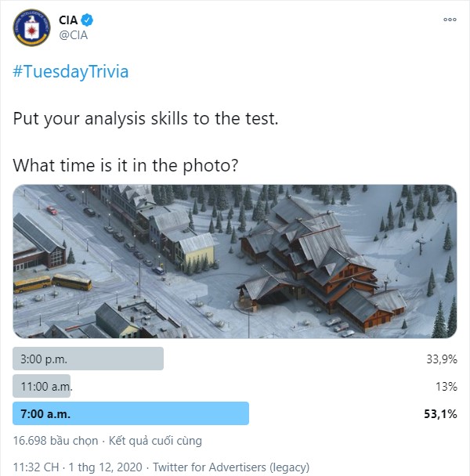This screenshot has width=470, height=476.
Task: Select the 3:00 p.m. poll option
Action: pos(89,359)
